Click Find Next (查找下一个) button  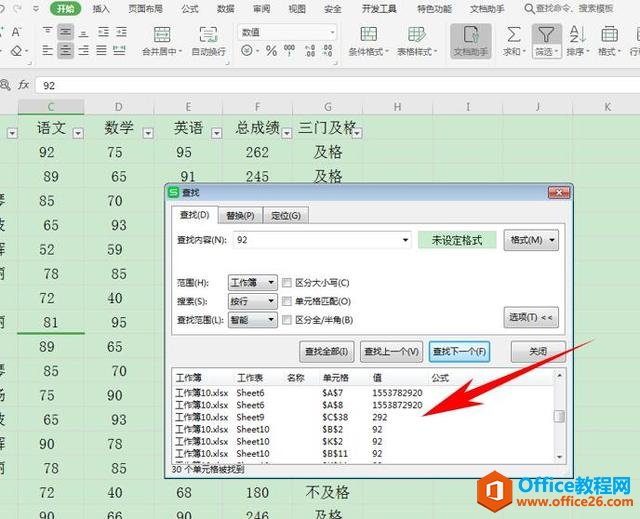click(460, 351)
